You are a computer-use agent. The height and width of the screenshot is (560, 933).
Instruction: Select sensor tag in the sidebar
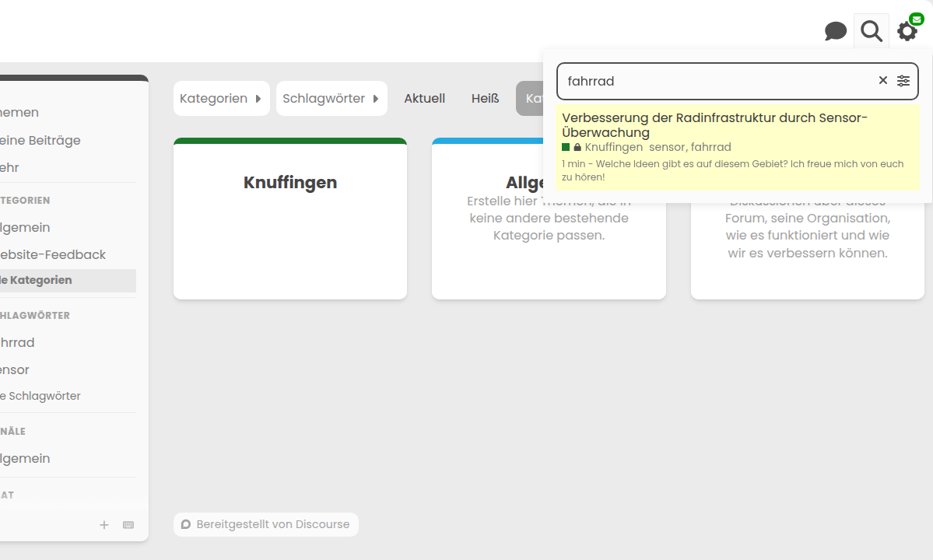15,370
